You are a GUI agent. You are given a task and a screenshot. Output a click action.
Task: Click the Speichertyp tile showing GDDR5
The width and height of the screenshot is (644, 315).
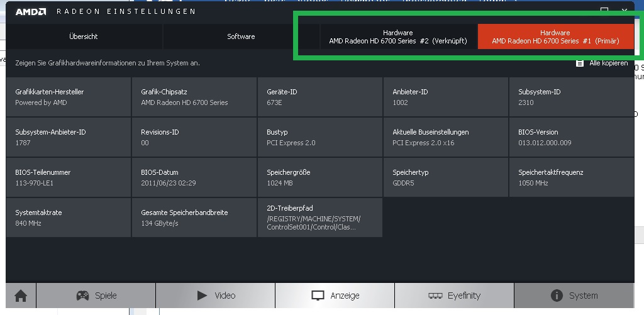[446, 177]
